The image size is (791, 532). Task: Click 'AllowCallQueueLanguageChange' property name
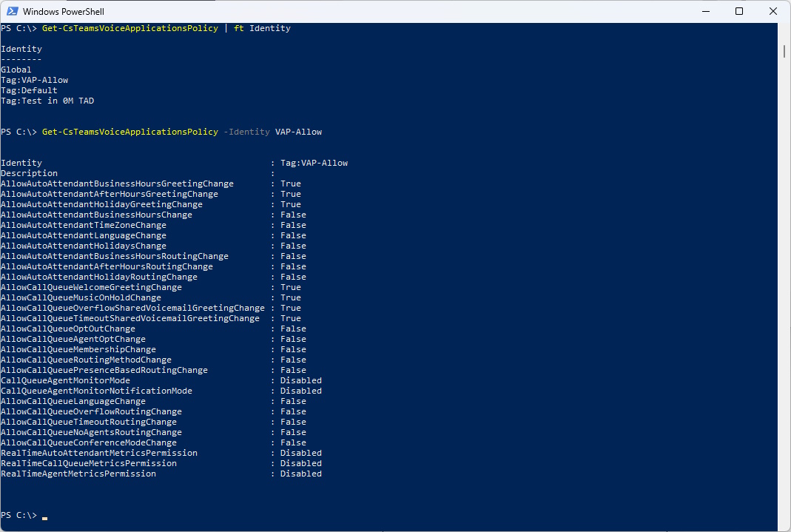pyautogui.click(x=73, y=401)
